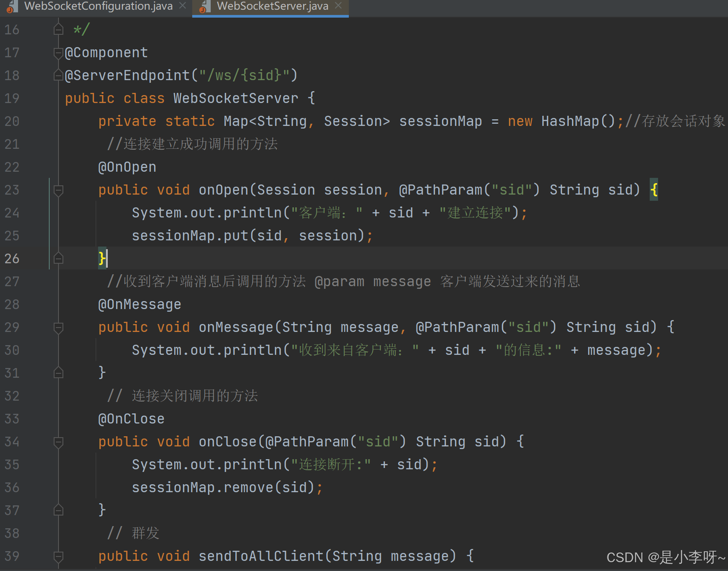Click the WebSocketServer class name
This screenshot has width=728, height=571.
236,98
